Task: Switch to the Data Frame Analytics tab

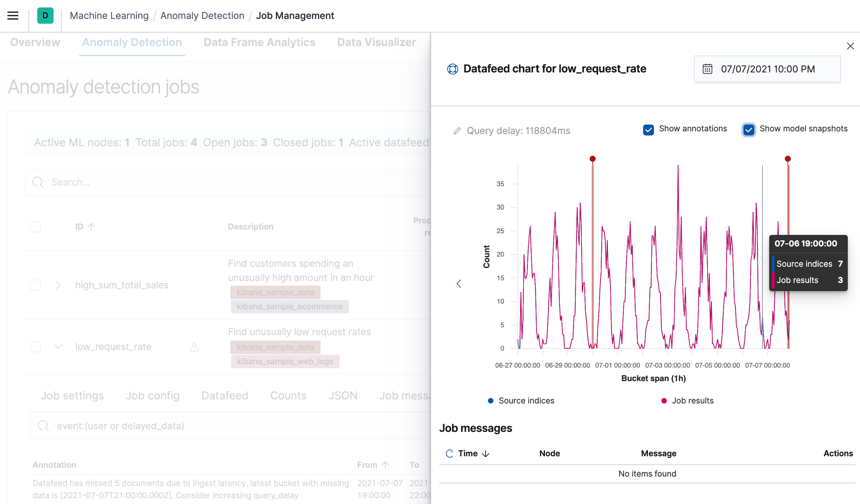Action: (259, 42)
